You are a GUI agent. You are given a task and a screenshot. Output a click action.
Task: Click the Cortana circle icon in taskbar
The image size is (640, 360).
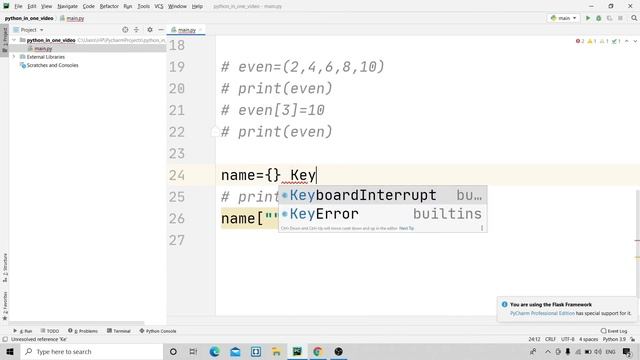pyautogui.click(x=173, y=351)
